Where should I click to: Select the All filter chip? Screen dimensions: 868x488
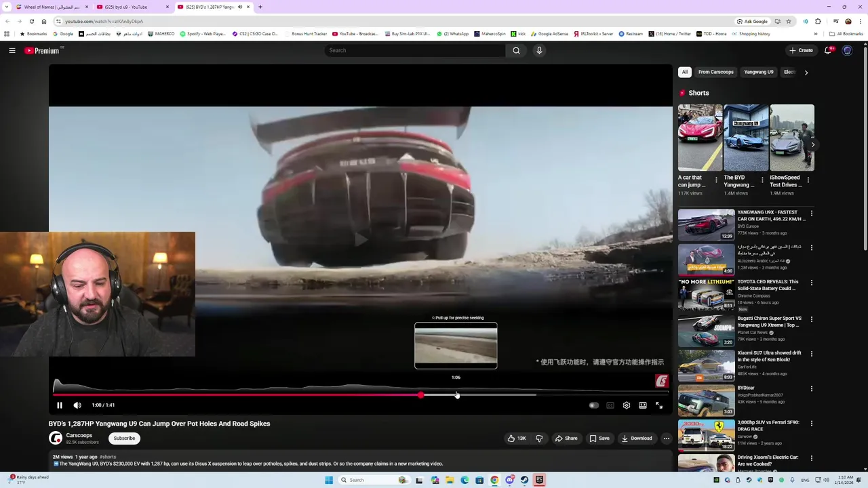click(685, 72)
